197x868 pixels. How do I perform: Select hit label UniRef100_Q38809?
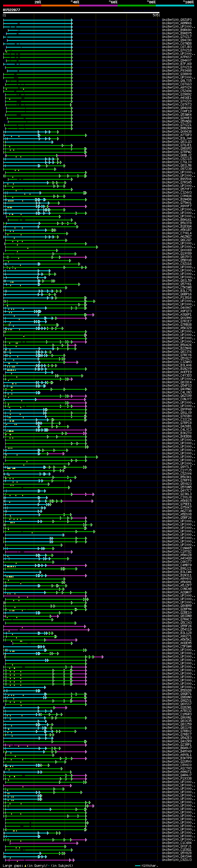pos(177,74)
